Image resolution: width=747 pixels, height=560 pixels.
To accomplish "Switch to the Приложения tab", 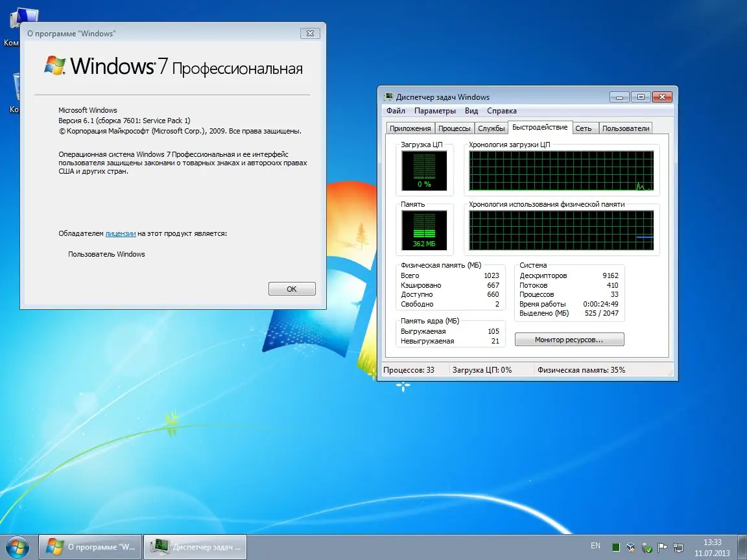I will point(410,128).
